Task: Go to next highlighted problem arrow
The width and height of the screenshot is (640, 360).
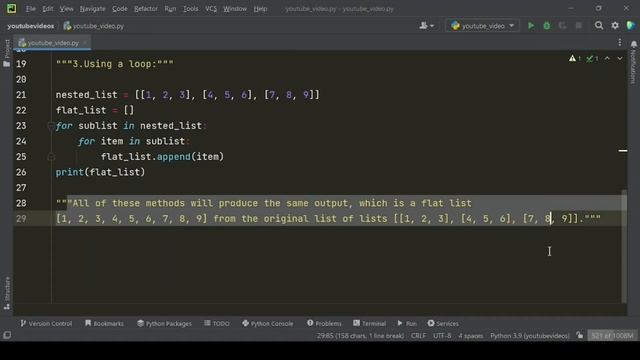Action: pos(620,59)
